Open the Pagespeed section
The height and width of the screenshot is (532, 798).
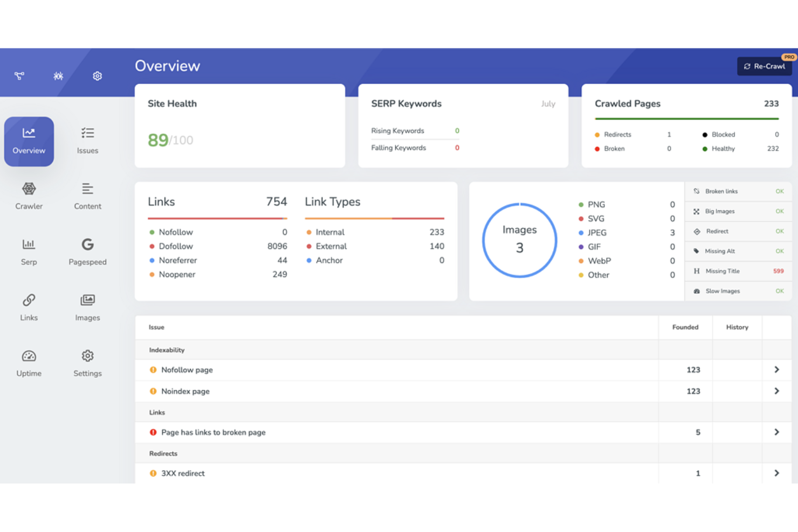pos(87,252)
